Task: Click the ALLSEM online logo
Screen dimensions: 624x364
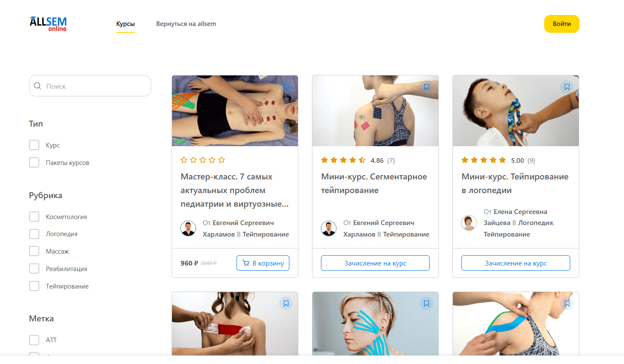Action: click(48, 24)
